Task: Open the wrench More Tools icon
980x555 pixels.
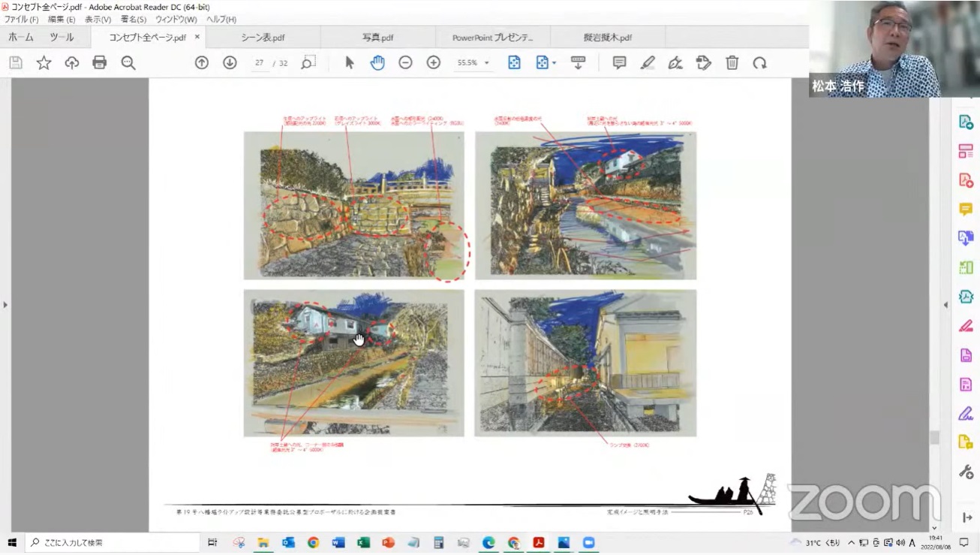Action: coord(966,472)
